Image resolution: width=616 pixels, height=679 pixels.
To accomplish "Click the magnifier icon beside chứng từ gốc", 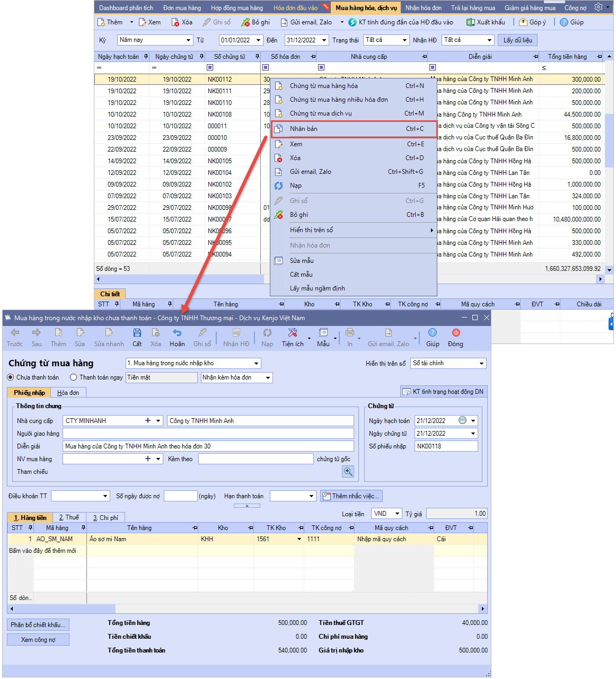I will coord(348,471).
